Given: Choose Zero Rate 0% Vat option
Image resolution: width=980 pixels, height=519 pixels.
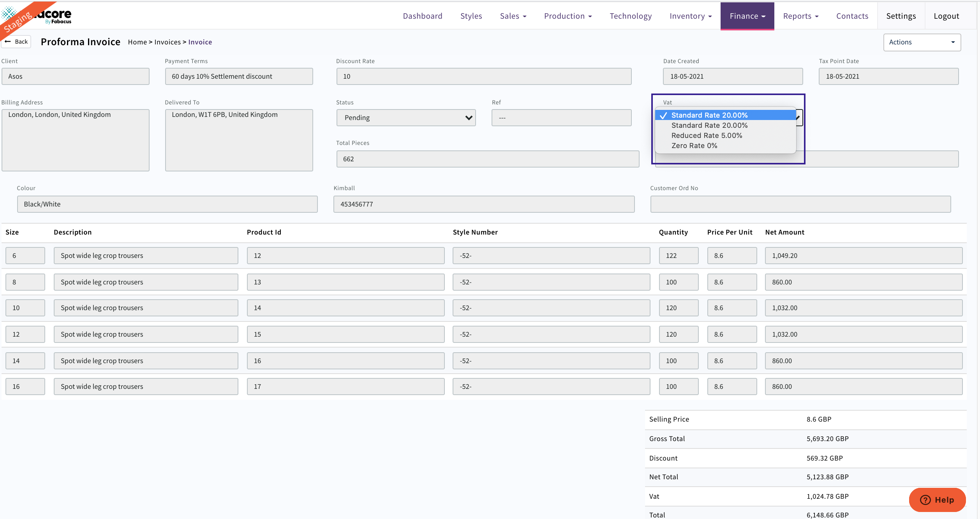Looking at the screenshot, I should click(694, 146).
